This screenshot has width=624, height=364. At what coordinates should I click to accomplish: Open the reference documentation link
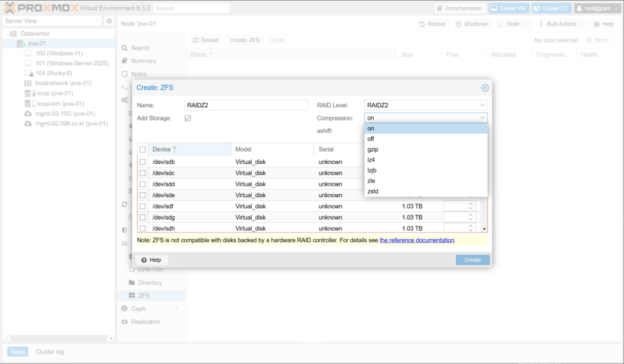coord(417,240)
